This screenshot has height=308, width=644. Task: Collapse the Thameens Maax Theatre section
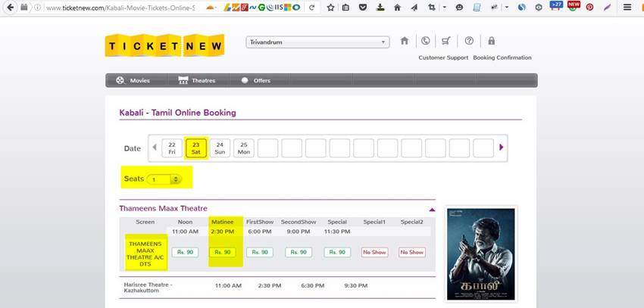432,210
